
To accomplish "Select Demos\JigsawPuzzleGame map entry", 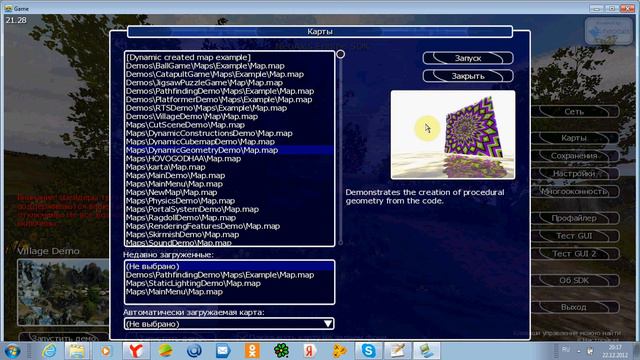I will (x=229, y=82).
